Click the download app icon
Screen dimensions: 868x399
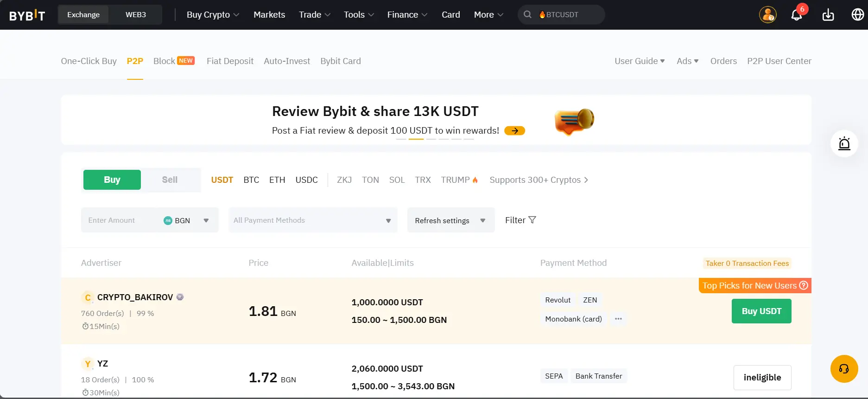click(x=828, y=15)
